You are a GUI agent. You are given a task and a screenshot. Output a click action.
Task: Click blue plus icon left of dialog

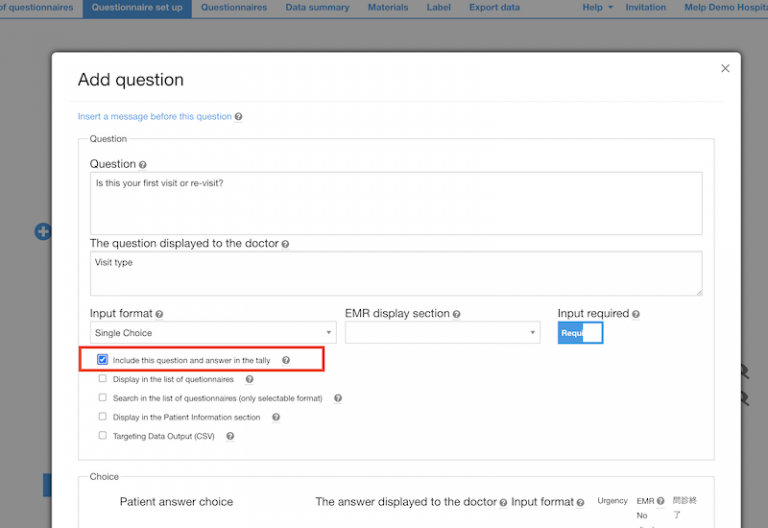tap(43, 231)
